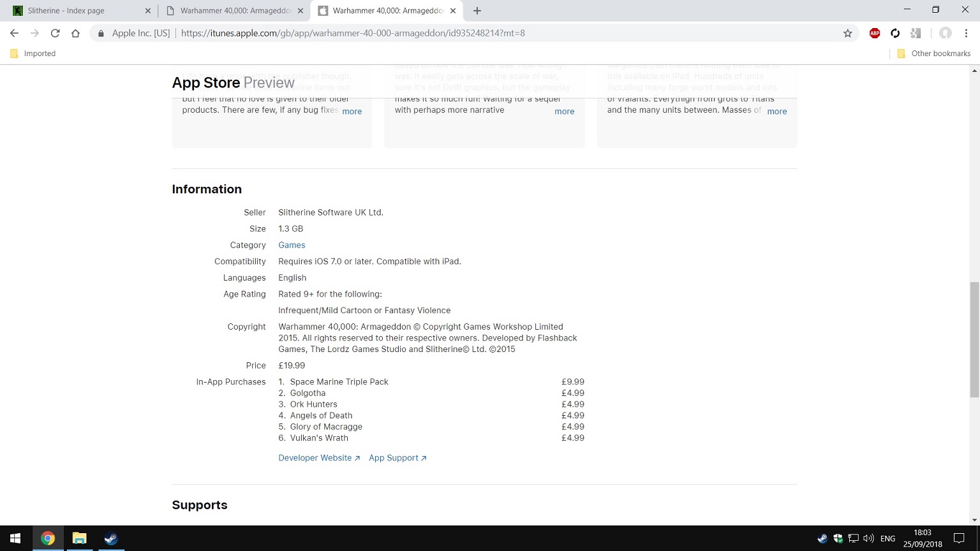Click the Information section heading

coord(207,189)
